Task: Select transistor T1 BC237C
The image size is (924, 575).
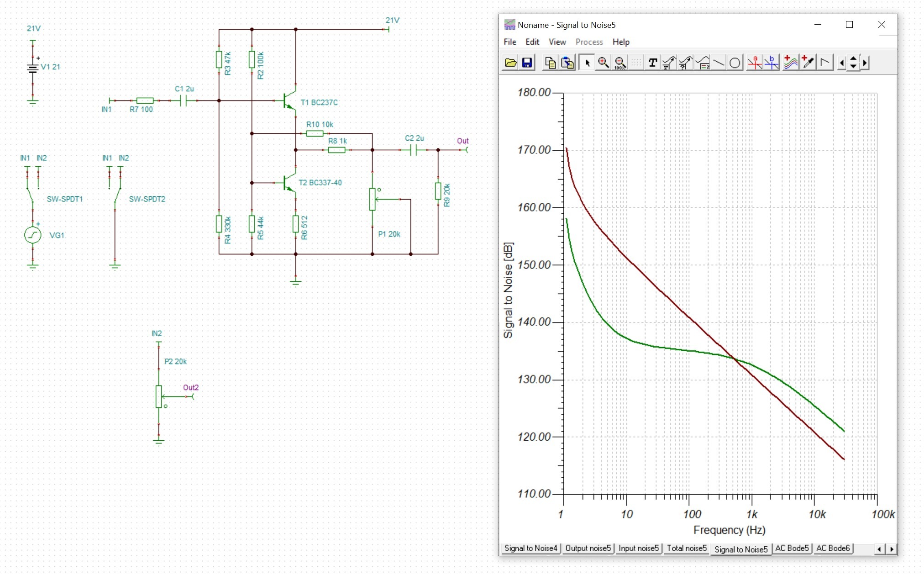Action: (289, 100)
